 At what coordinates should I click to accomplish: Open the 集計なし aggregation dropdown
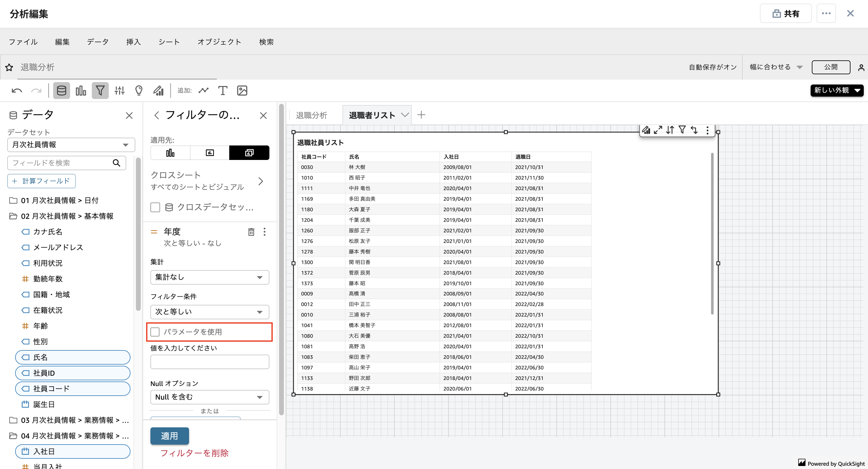coord(210,277)
